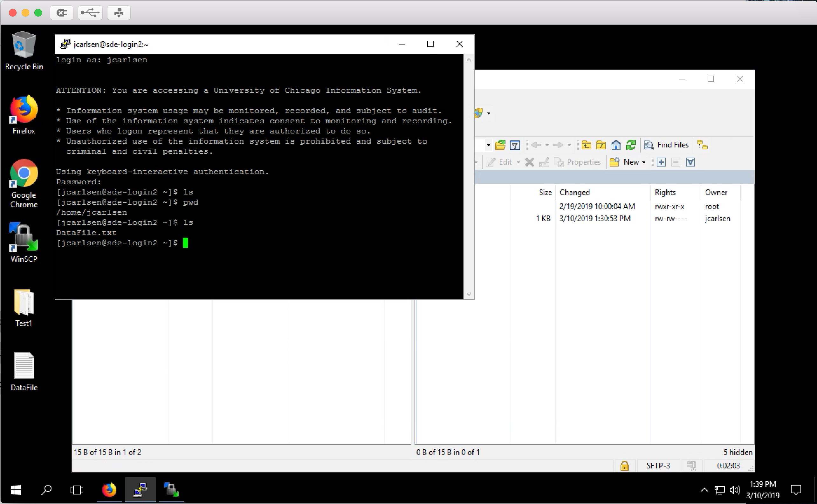Viewport: 817px width, 504px height.
Task: Toggle the directory tree icon in WinSCP
Action: point(703,145)
